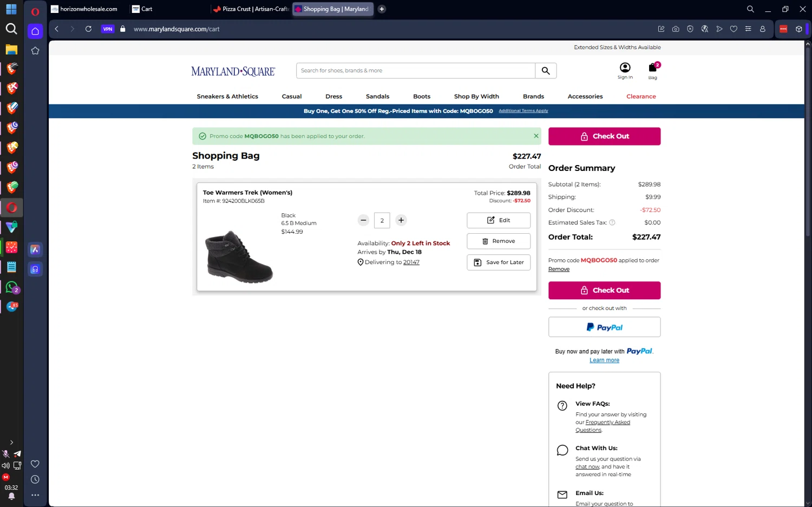The image size is (812, 507).
Task: Open the Toe Warmers Trek boot thumbnail
Action: click(239, 257)
